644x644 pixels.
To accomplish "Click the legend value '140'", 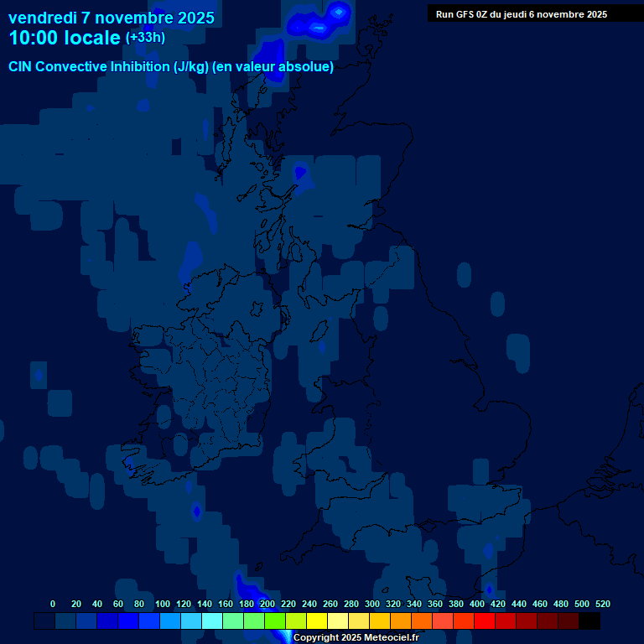I will (205, 604).
